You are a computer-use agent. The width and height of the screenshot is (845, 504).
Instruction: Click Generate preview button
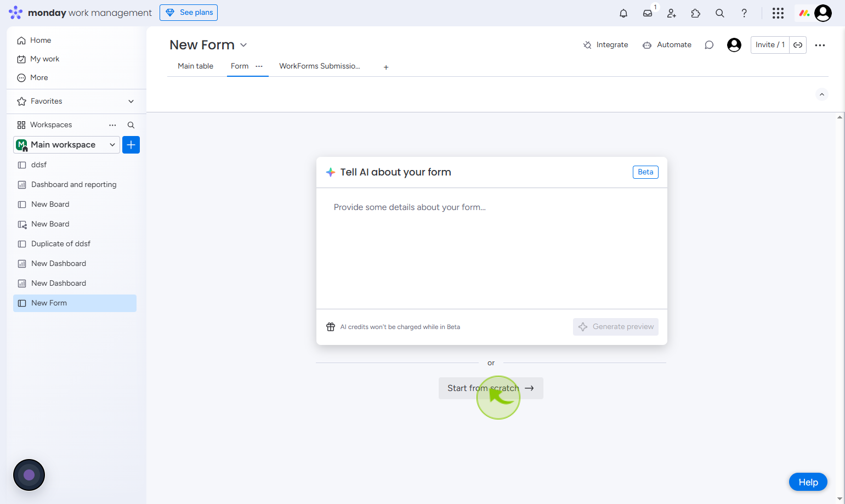tap(616, 327)
